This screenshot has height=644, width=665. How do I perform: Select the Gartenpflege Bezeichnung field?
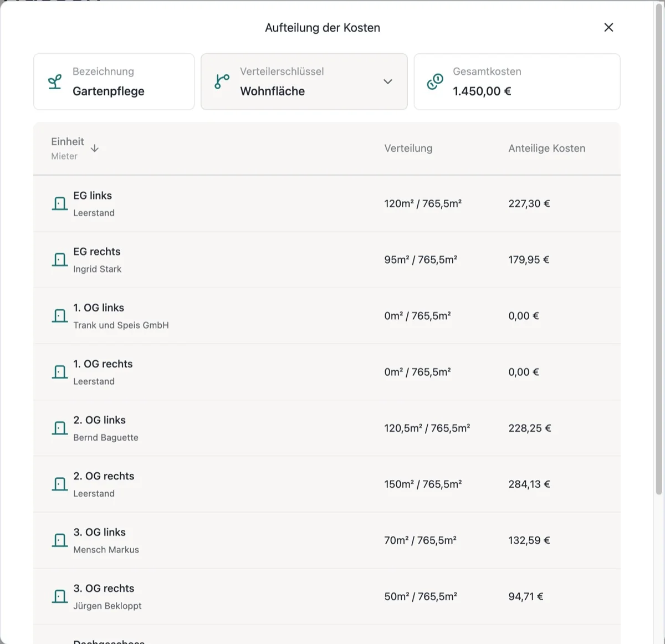(114, 81)
